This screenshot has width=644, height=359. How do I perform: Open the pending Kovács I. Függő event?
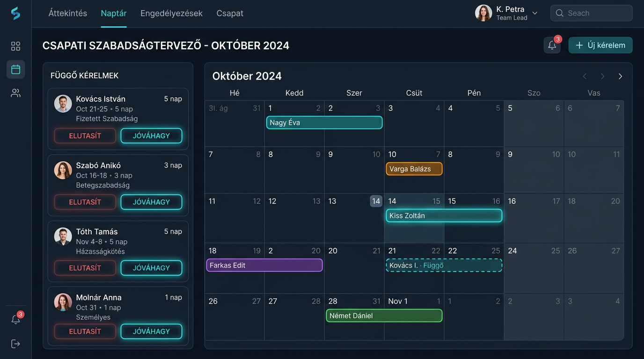[444, 265]
